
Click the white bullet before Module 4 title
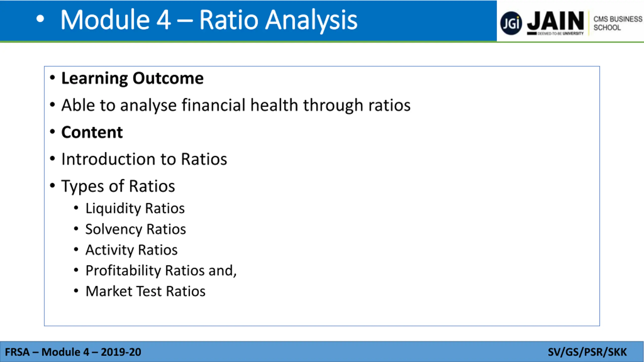click(x=40, y=19)
